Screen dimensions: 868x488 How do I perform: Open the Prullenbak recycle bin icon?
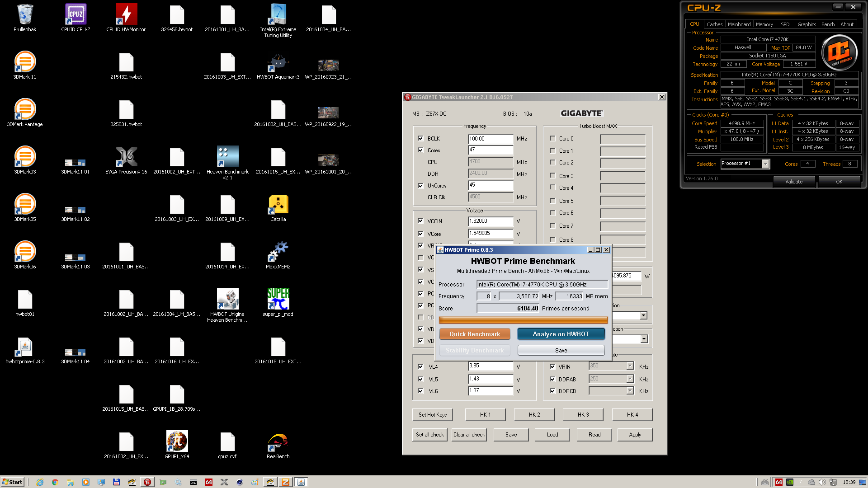click(x=25, y=18)
